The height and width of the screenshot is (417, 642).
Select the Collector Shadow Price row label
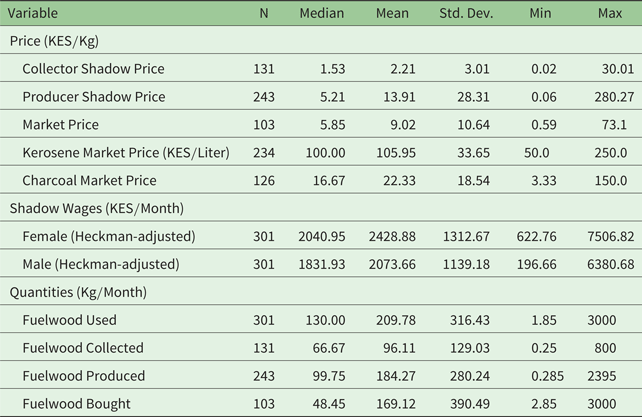coord(93,69)
